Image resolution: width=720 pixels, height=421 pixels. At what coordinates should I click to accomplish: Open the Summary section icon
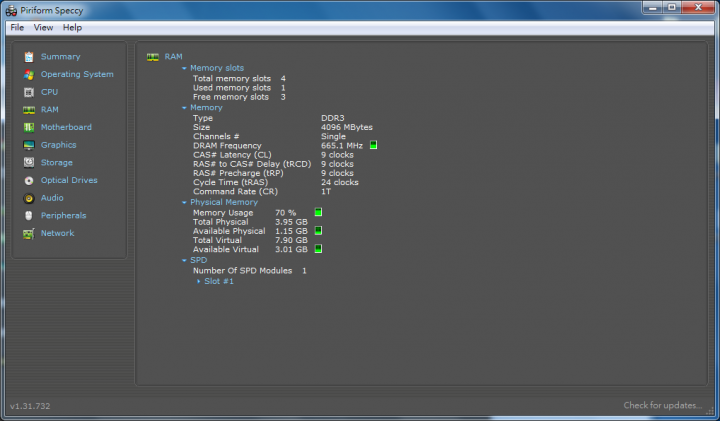pos(29,56)
